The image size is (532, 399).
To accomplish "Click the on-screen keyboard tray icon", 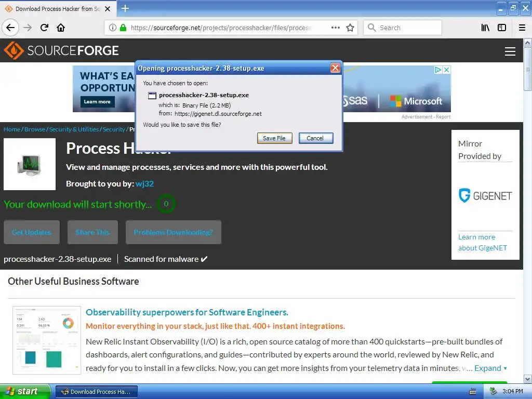I will (472, 392).
